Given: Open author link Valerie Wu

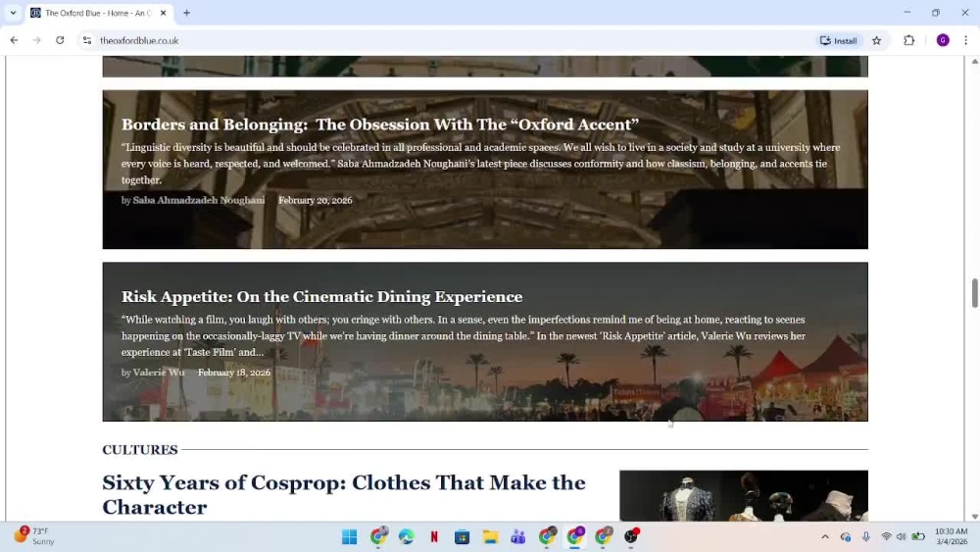Looking at the screenshot, I should click(x=159, y=372).
